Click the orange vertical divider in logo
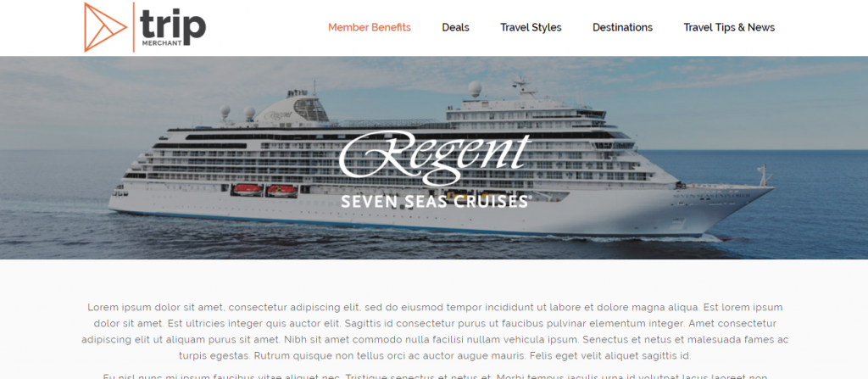Screen dimensions: 868x379 click(x=133, y=27)
